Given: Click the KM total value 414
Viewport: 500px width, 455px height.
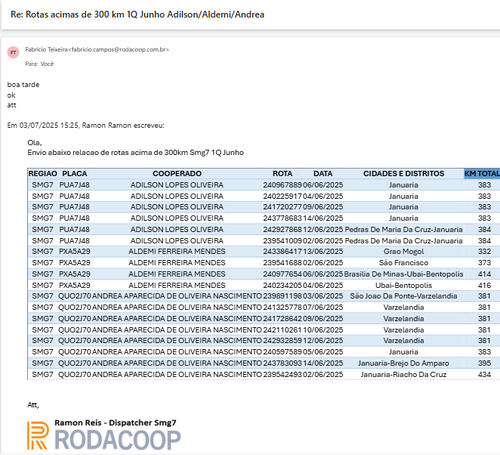Looking at the screenshot, I should [484, 274].
